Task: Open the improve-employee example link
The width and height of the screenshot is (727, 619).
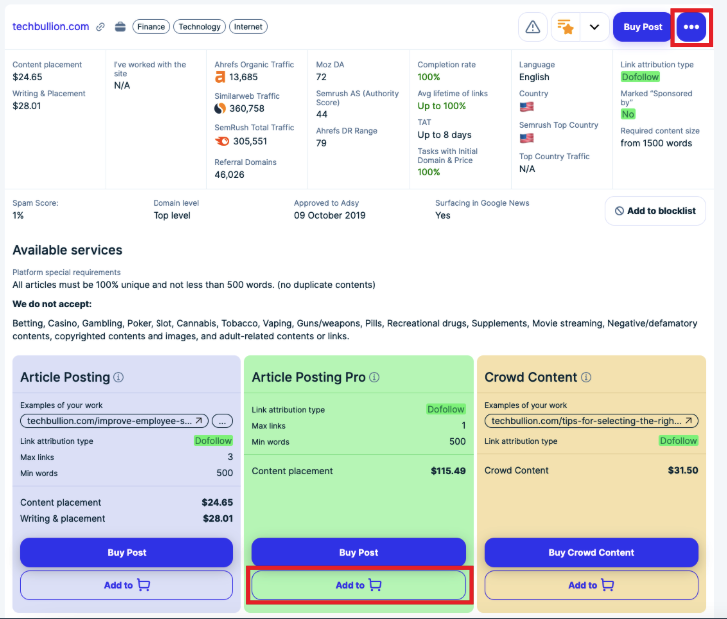Action: [113, 421]
